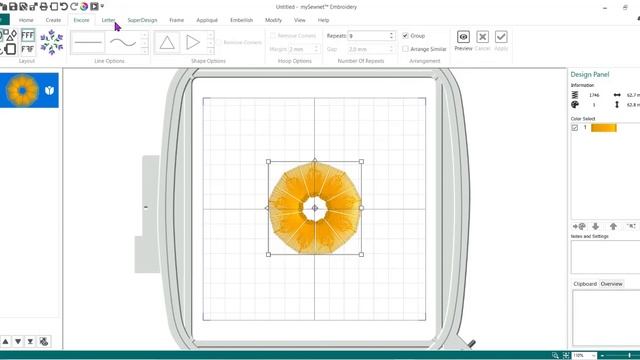
Task: Open the File menu button
Action: 4,20
